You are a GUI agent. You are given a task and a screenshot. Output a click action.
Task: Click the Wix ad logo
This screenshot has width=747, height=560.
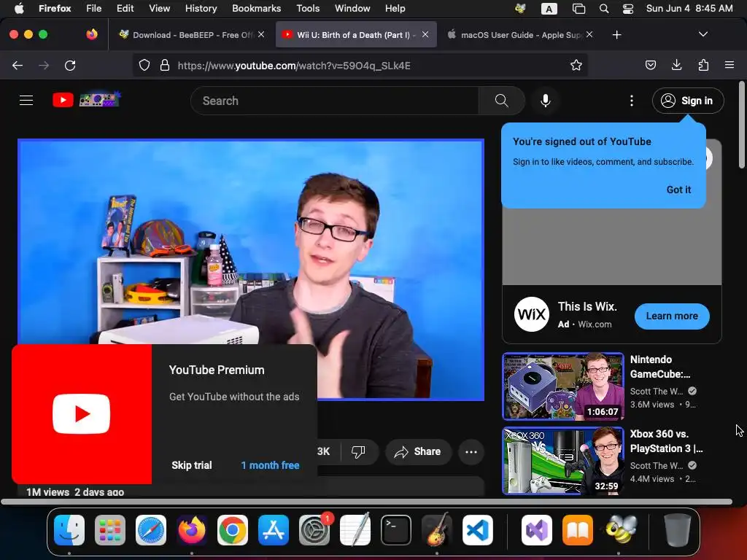point(532,314)
